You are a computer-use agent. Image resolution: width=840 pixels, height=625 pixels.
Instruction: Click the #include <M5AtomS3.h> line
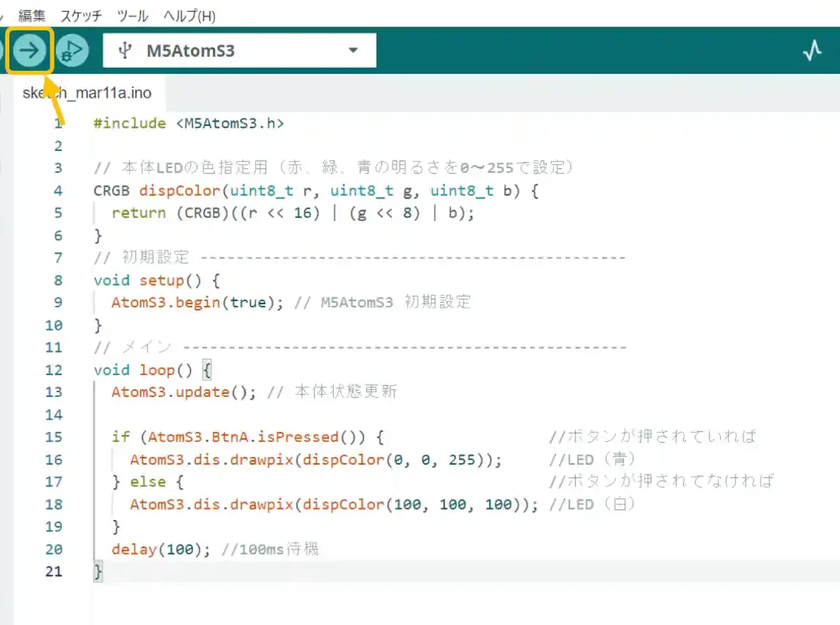point(188,123)
